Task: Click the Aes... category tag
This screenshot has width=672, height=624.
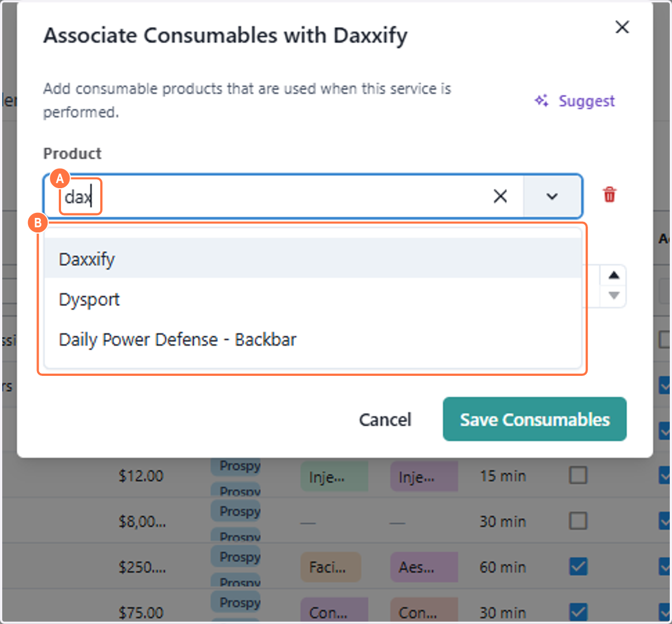Action: coord(424,567)
